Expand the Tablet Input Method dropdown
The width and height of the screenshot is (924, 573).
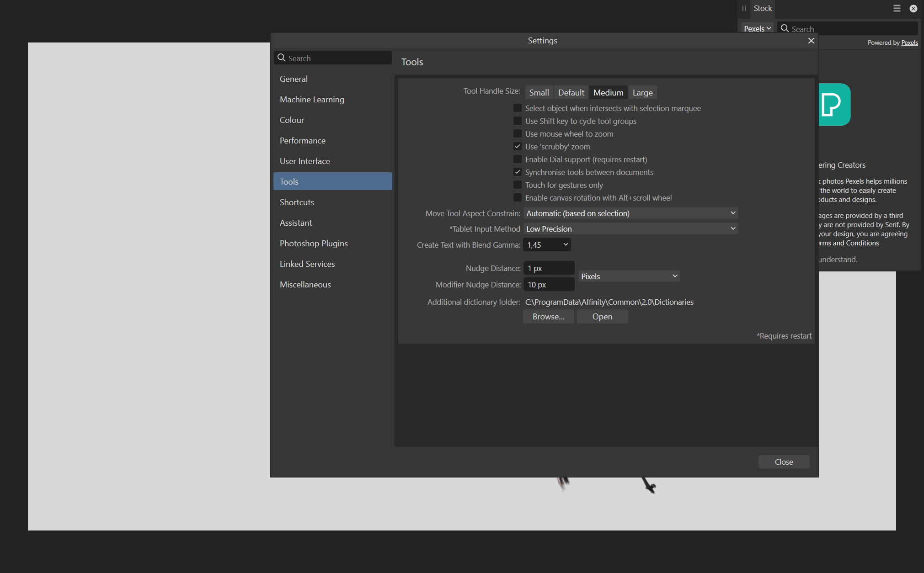[630, 229]
